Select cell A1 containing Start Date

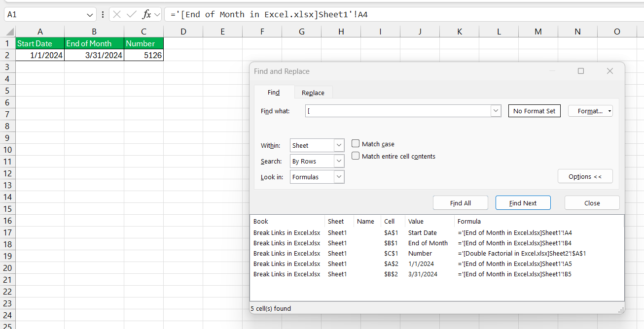pyautogui.click(x=40, y=43)
